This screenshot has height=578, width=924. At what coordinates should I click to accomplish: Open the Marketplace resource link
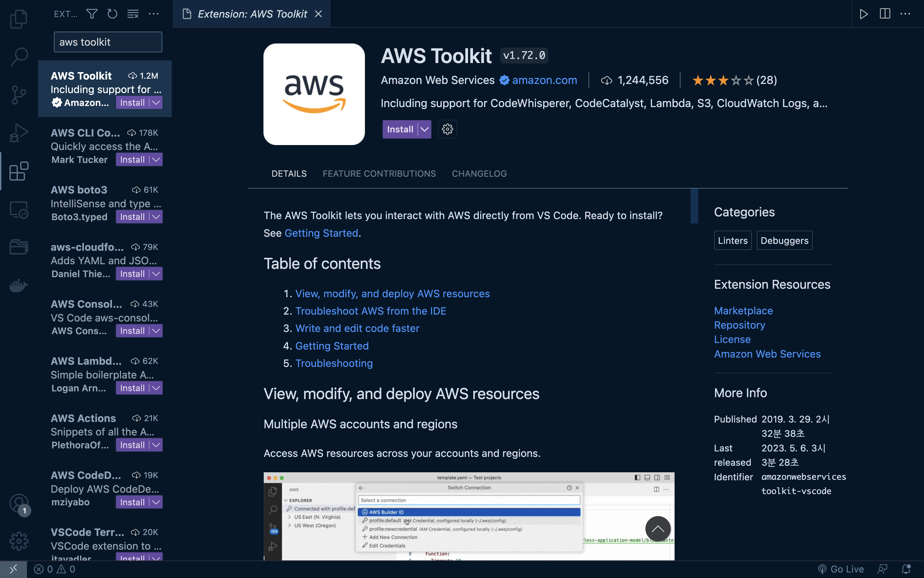pyautogui.click(x=743, y=310)
